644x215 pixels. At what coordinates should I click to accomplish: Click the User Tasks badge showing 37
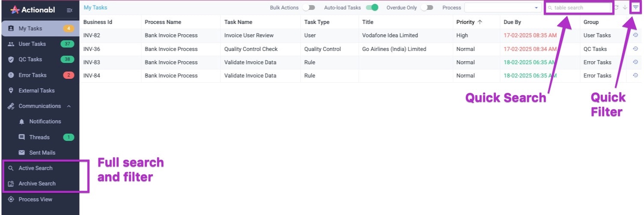68,44
